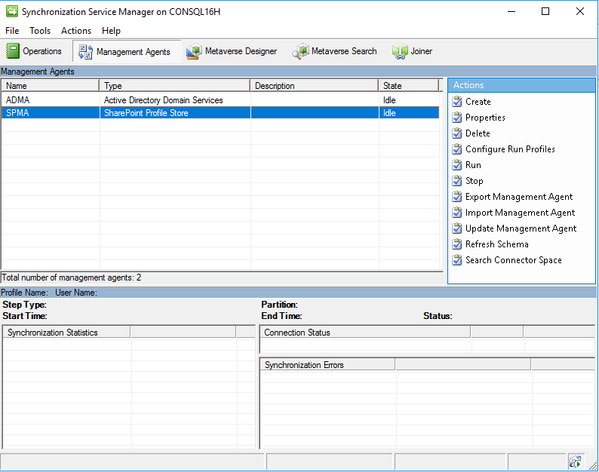Click the icon beside Run action

(457, 165)
